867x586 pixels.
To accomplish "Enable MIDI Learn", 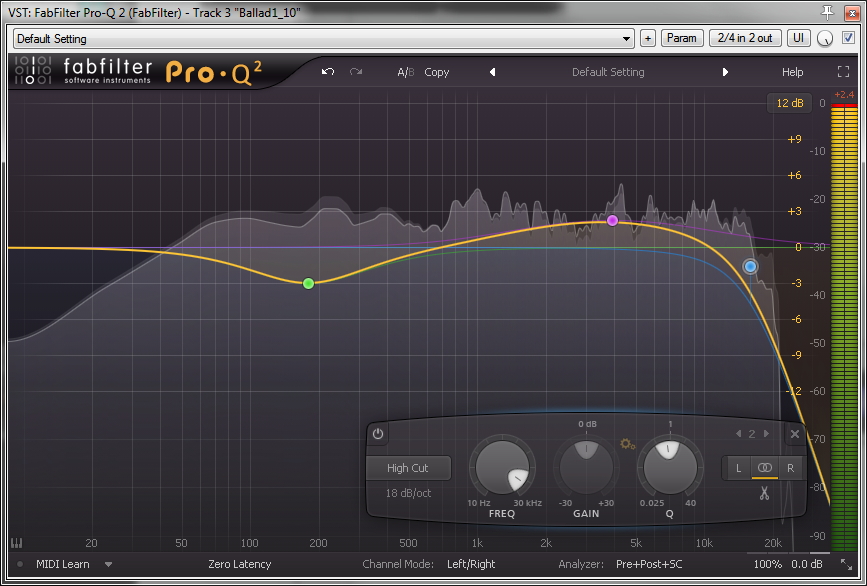I will tap(62, 564).
